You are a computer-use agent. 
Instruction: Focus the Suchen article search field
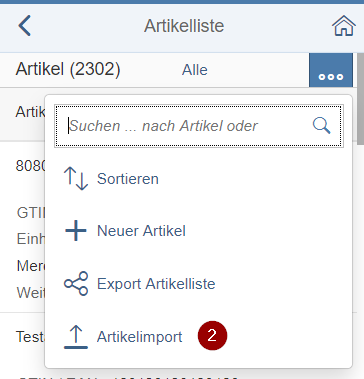(x=199, y=126)
